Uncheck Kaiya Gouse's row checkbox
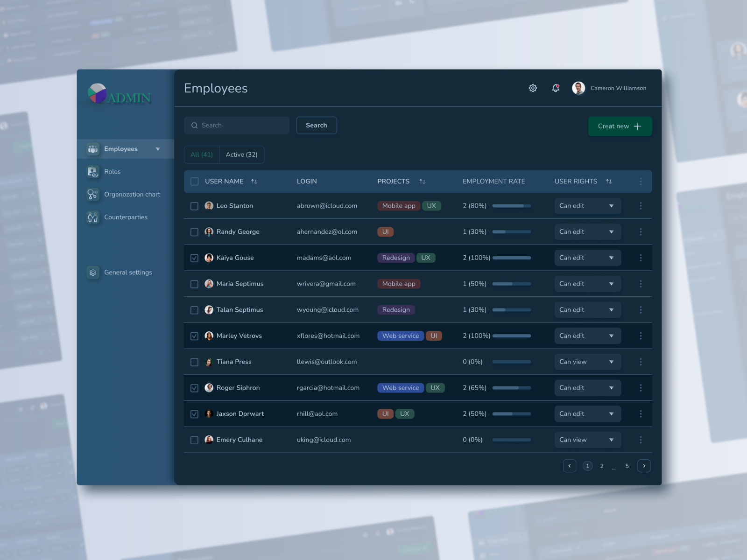The width and height of the screenshot is (747, 560). pyautogui.click(x=194, y=258)
